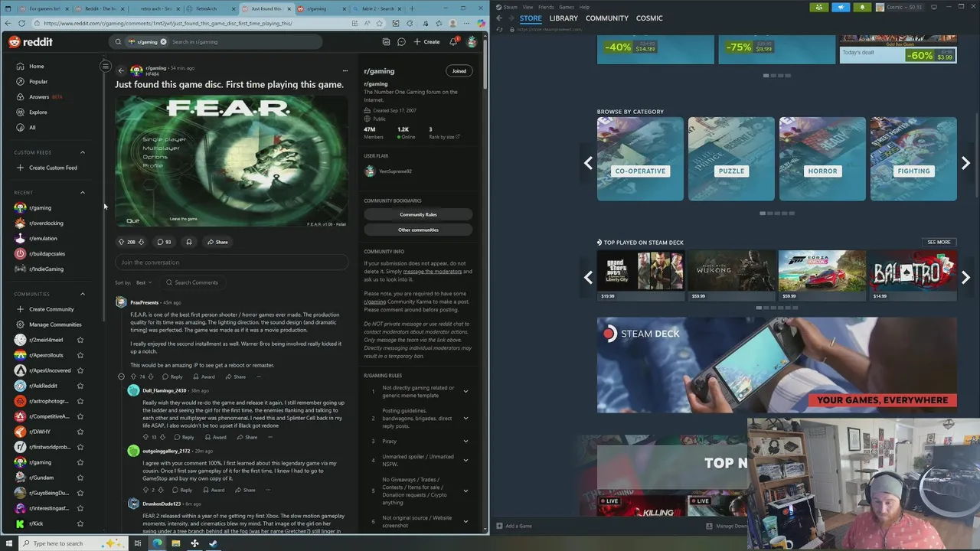The image size is (980, 551).
Task: Open Reddit chat icon in header
Action: click(401, 42)
